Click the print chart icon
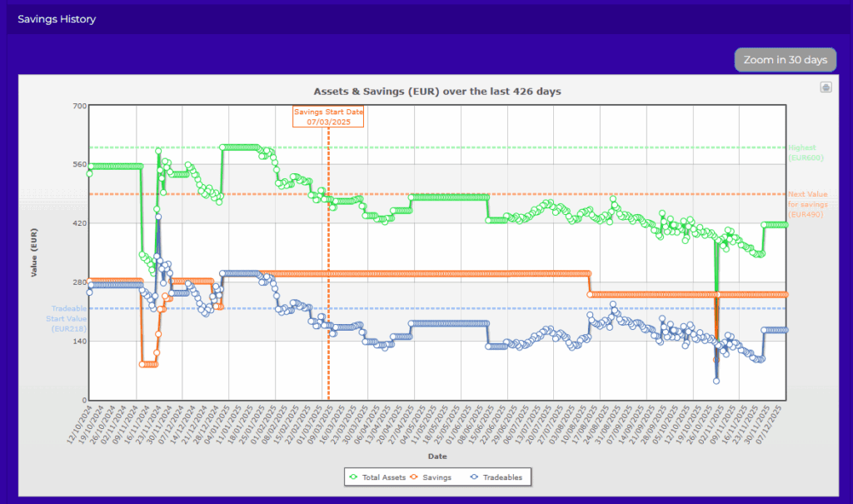Image resolution: width=853 pixels, height=504 pixels. (826, 87)
